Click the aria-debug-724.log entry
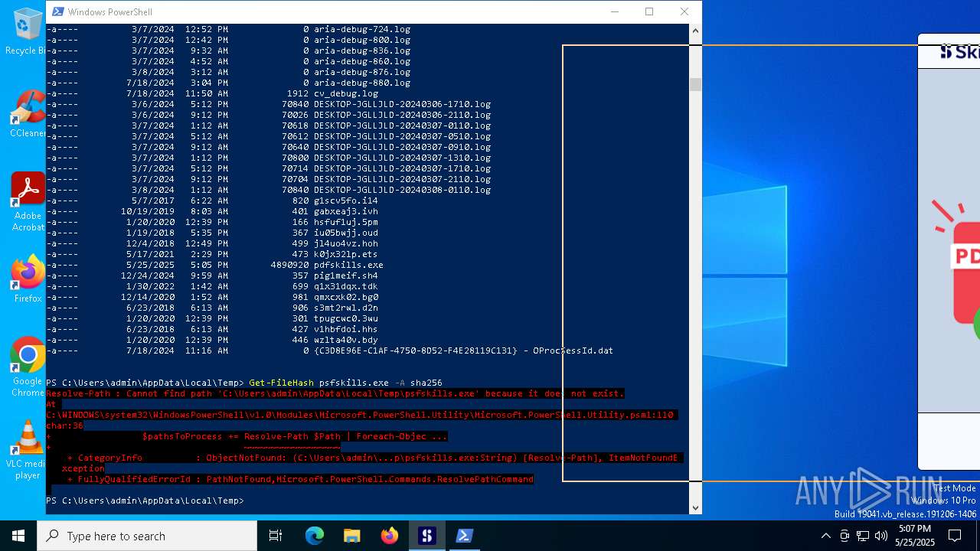This screenshot has height=551, width=980. (362, 29)
